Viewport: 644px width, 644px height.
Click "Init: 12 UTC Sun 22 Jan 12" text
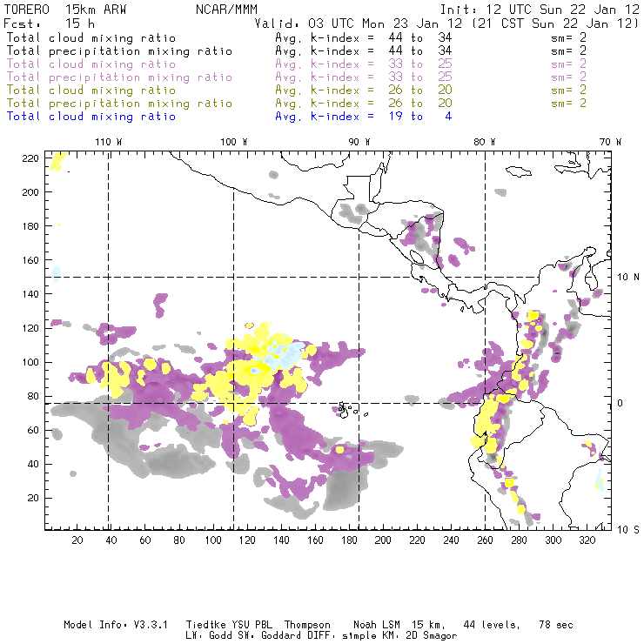click(540, 10)
